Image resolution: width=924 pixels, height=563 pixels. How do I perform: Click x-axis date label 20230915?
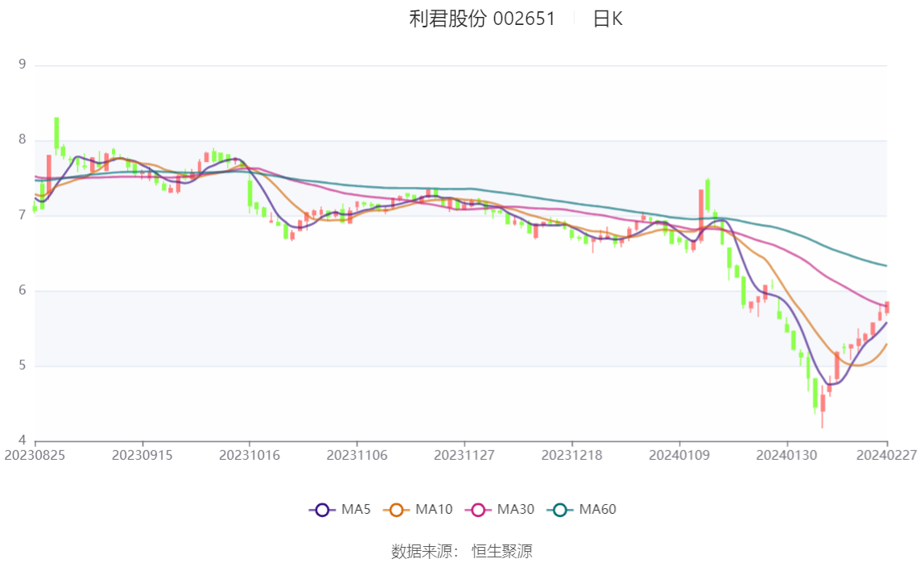pyautogui.click(x=142, y=455)
